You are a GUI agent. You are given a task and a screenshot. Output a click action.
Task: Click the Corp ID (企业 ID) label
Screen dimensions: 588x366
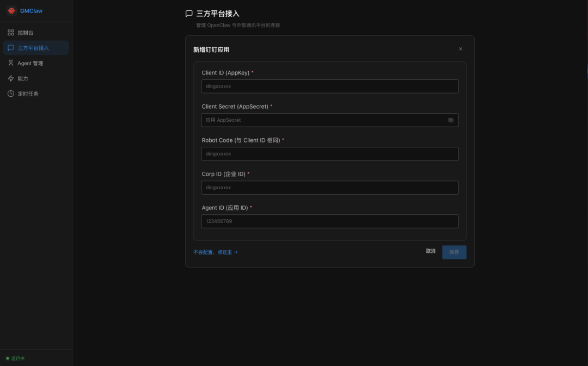click(x=224, y=174)
